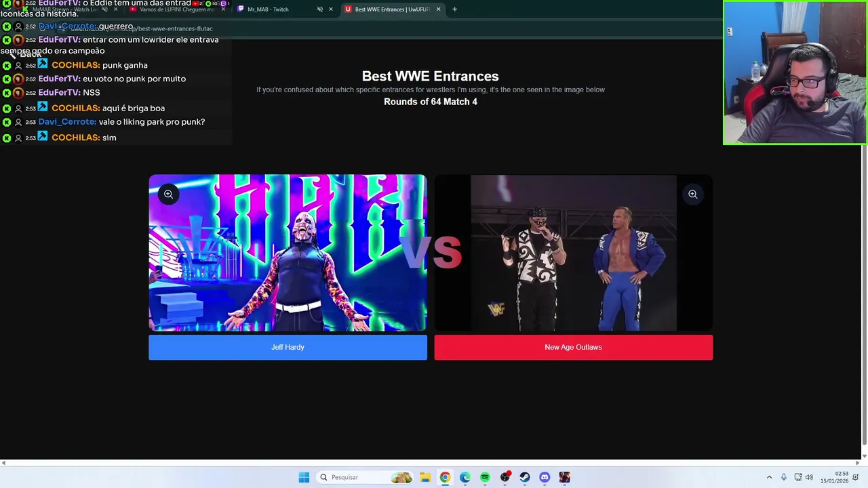Click EduFerTV message 'eu voto no punk por muito'
The height and width of the screenshot is (488, 868).
click(x=134, y=79)
